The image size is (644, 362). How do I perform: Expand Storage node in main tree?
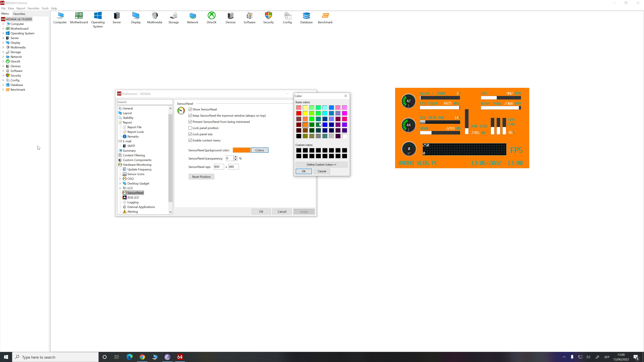tap(3, 52)
